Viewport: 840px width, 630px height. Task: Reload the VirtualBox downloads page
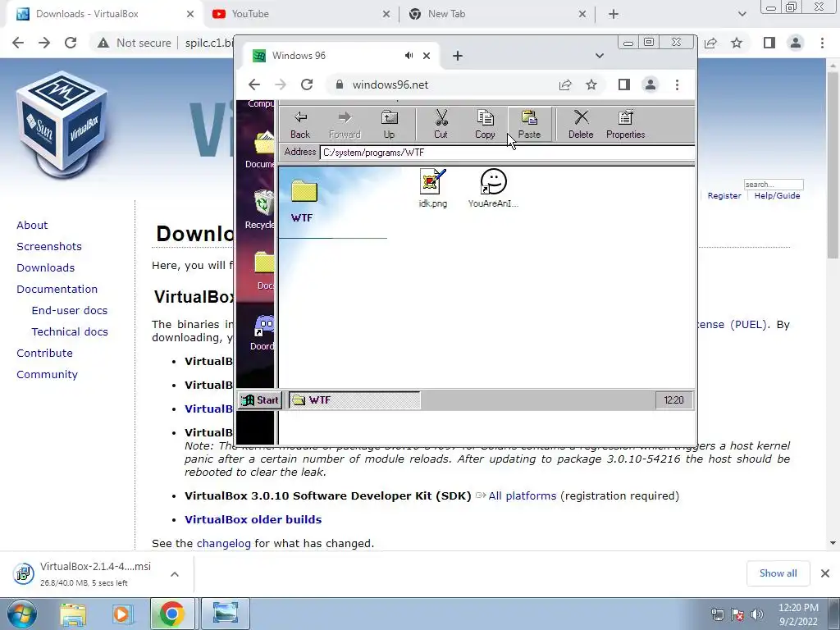[71, 43]
